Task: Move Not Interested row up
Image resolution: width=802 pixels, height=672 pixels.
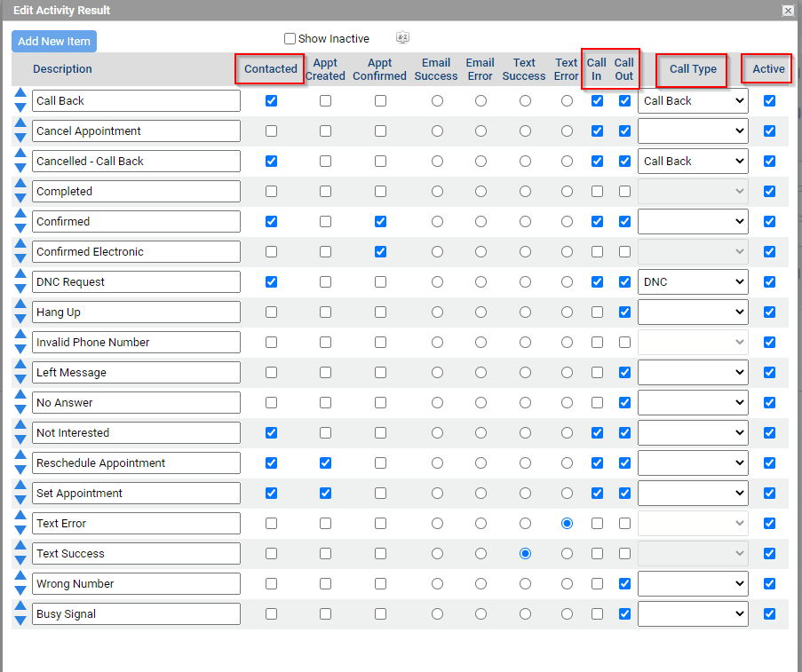Action: (x=20, y=425)
